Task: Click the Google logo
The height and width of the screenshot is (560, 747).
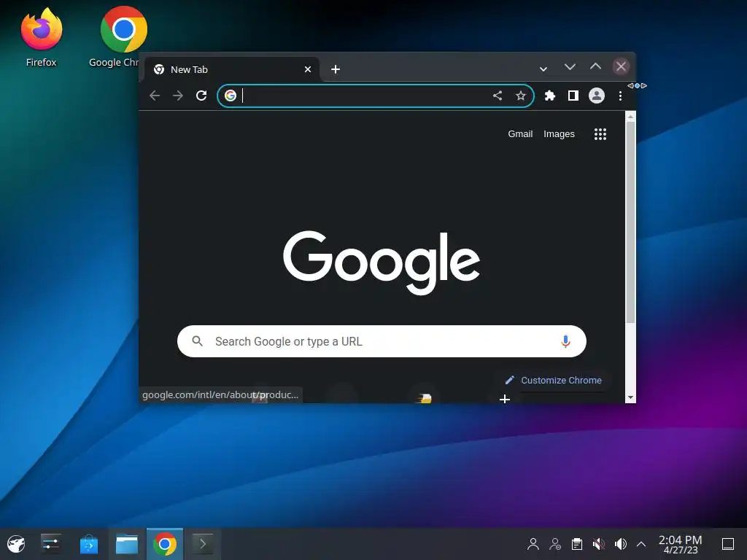Action: [x=382, y=262]
